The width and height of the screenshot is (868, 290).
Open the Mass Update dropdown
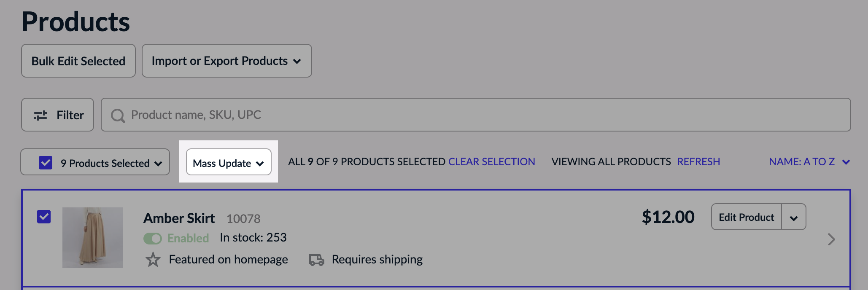(x=228, y=163)
